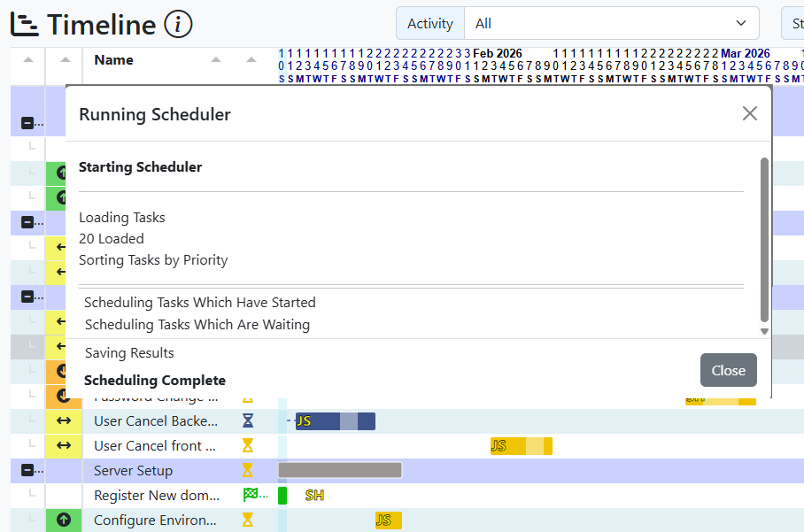Click the Timeline gantt logo icon
Viewport: 804px width, 532px height.
click(x=25, y=24)
